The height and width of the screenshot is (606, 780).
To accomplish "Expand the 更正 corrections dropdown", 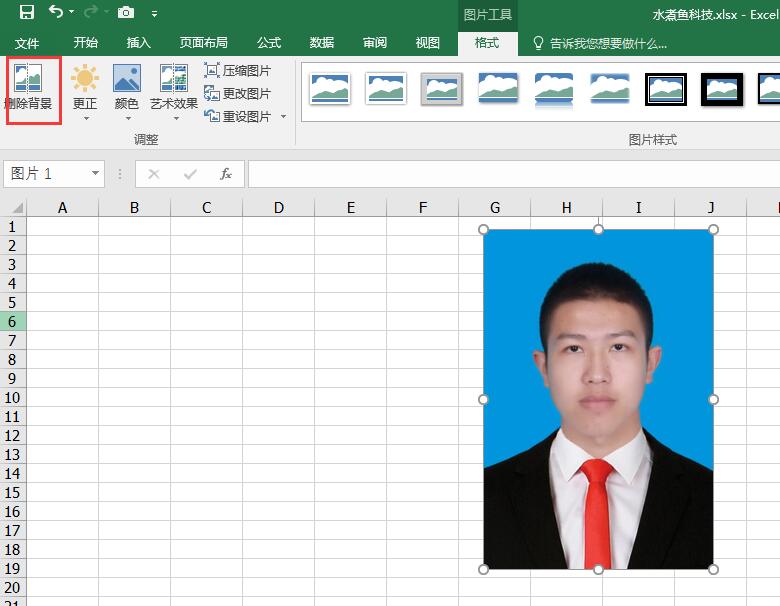I will [x=86, y=118].
